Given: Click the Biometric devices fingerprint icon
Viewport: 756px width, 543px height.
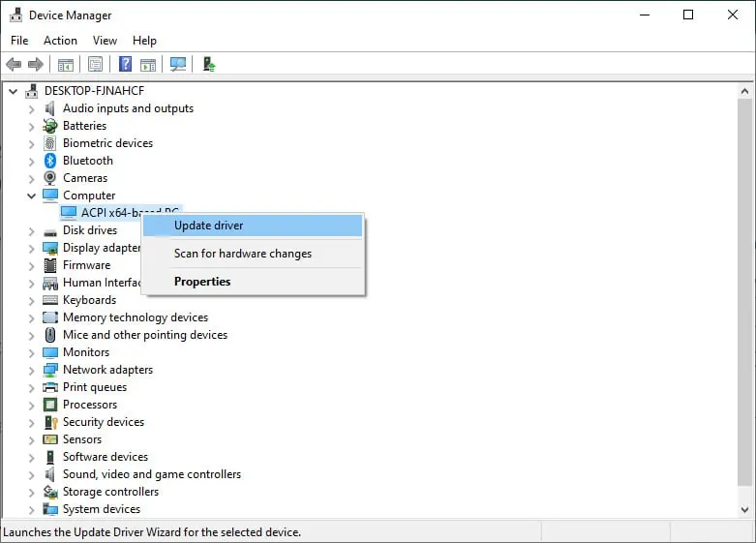Looking at the screenshot, I should [50, 143].
